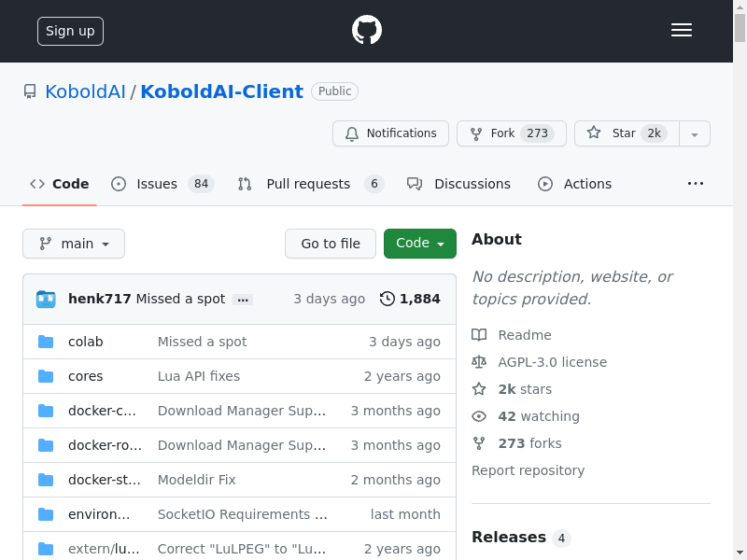Open the Issues tab
Viewport: 747px width, 560px height.
click(x=162, y=184)
